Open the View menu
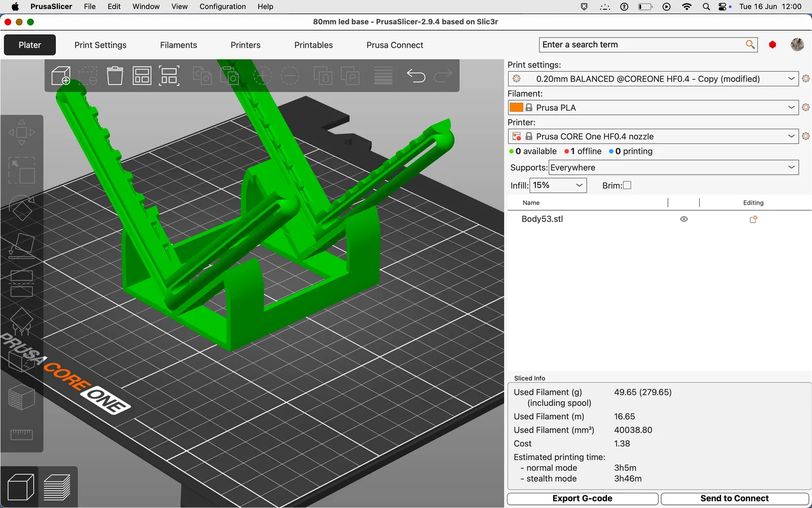 (x=179, y=7)
